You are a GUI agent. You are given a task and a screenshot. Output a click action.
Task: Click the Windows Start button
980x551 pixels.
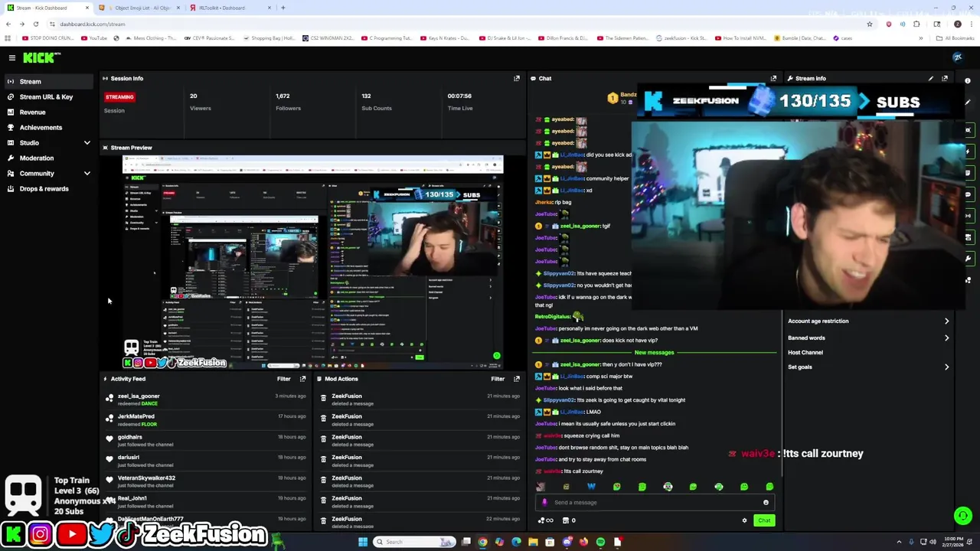click(x=363, y=542)
